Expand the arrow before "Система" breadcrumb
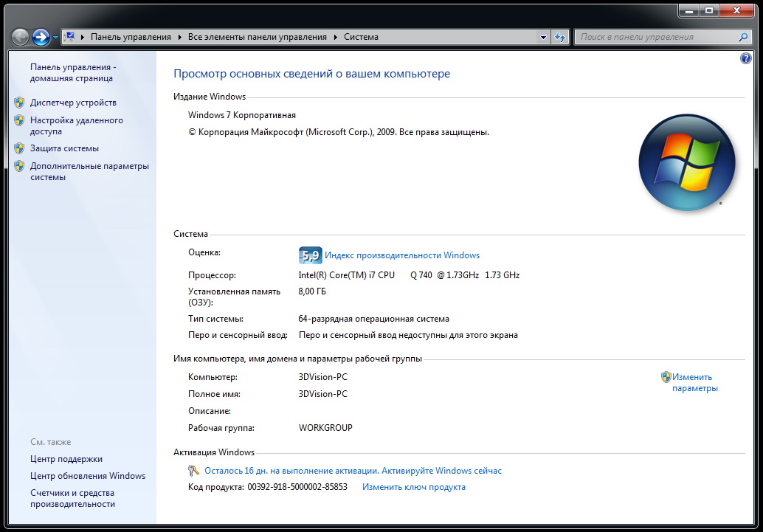 [x=335, y=37]
